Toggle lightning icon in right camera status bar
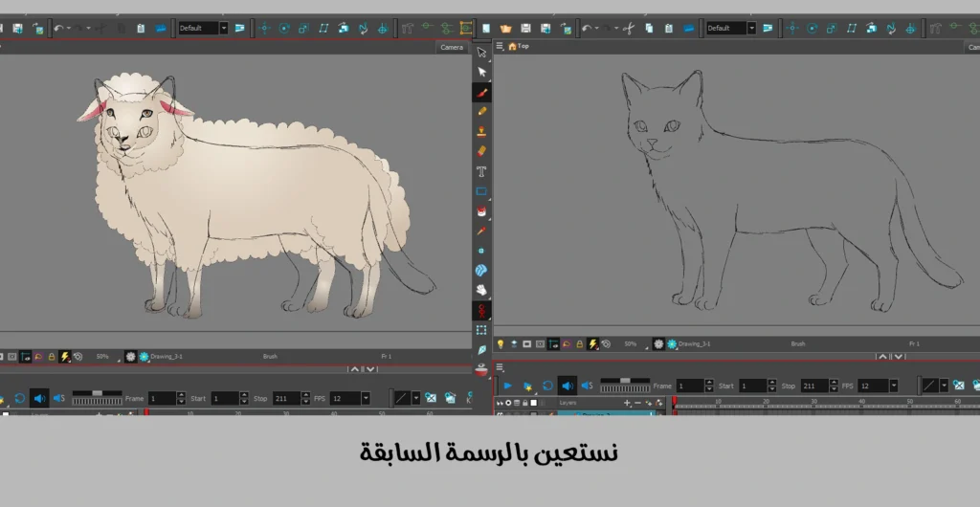This screenshot has height=507, width=980. point(592,344)
